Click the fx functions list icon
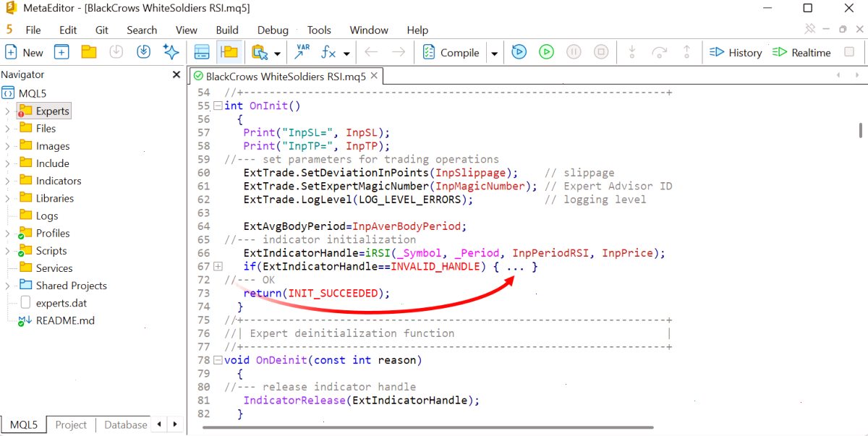868x436 pixels. click(x=329, y=52)
